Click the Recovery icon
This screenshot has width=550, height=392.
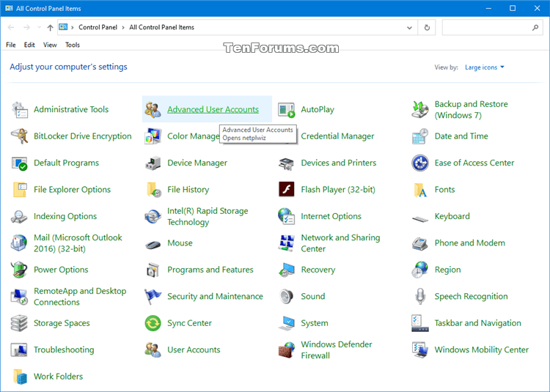(287, 270)
